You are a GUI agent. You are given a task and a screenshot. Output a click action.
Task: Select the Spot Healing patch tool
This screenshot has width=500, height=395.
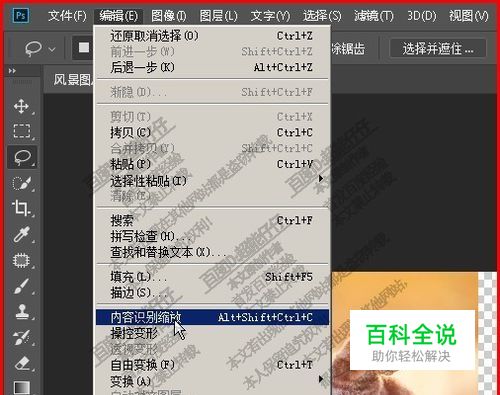click(x=21, y=260)
